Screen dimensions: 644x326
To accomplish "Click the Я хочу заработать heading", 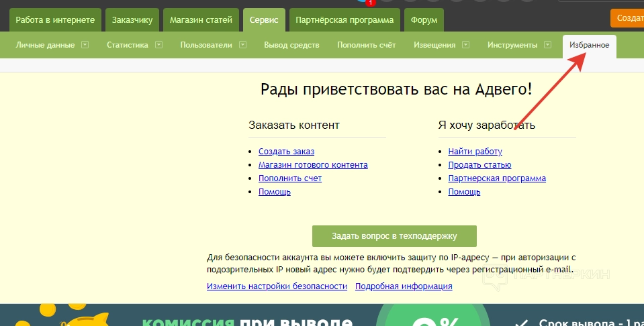I will coord(486,125).
